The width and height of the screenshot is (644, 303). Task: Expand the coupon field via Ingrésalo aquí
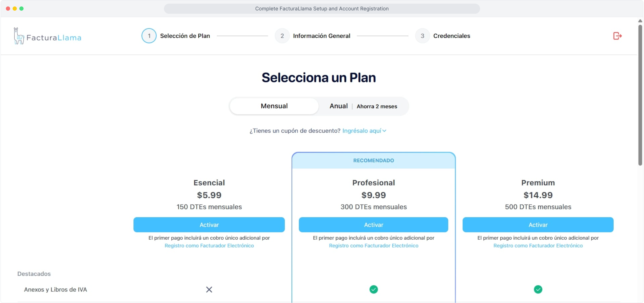362,131
